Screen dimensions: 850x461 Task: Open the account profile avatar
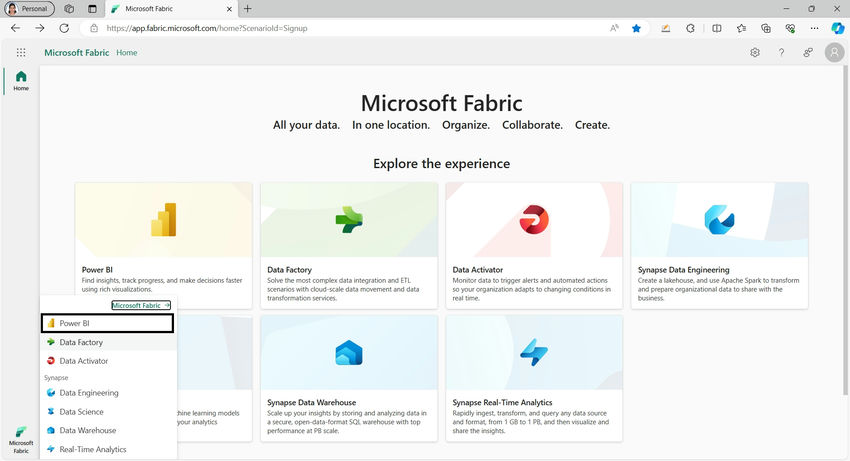click(x=834, y=53)
